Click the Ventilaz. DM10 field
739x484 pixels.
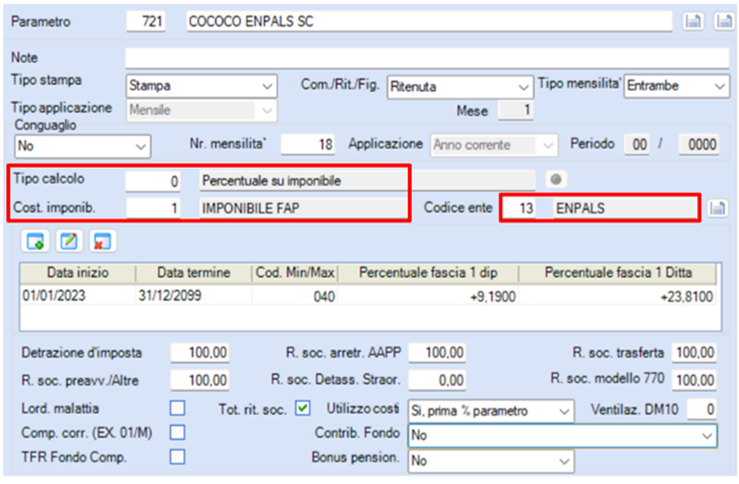pyautogui.click(x=702, y=409)
